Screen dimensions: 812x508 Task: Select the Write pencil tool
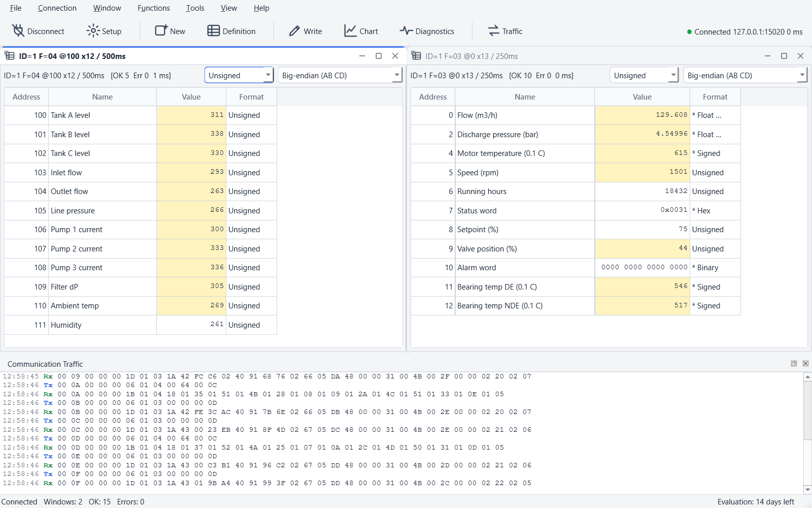294,31
